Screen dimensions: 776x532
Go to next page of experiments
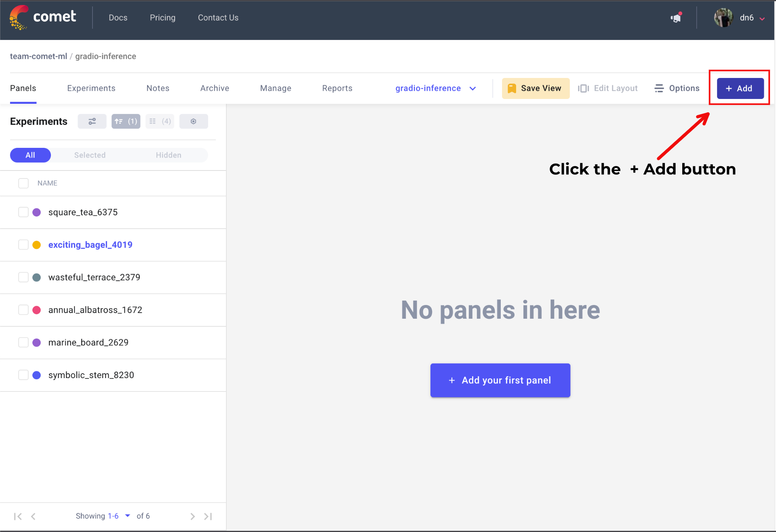192,516
